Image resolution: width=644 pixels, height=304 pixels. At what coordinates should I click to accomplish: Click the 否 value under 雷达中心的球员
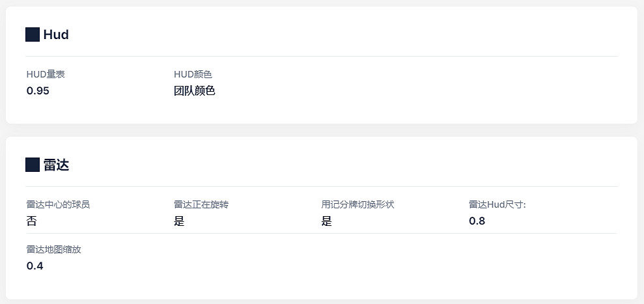coord(32,221)
